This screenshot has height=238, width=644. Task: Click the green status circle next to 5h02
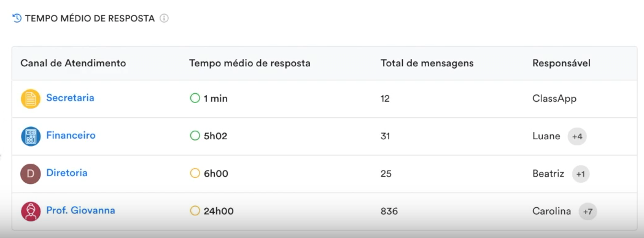[195, 136]
